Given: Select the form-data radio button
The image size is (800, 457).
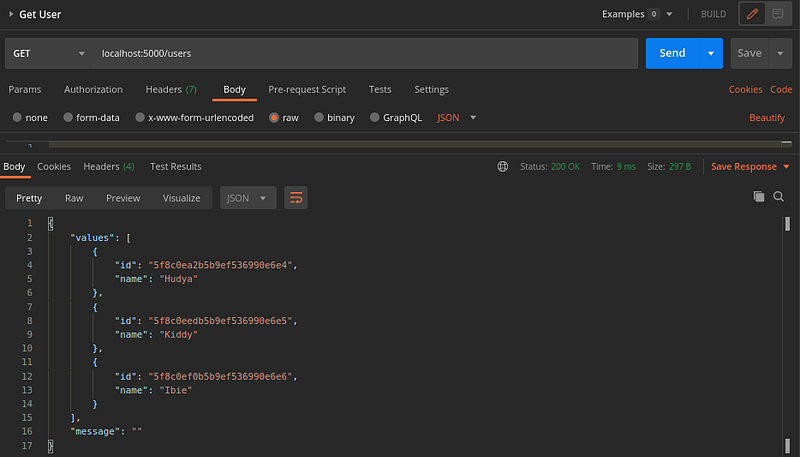Looking at the screenshot, I should (x=68, y=117).
